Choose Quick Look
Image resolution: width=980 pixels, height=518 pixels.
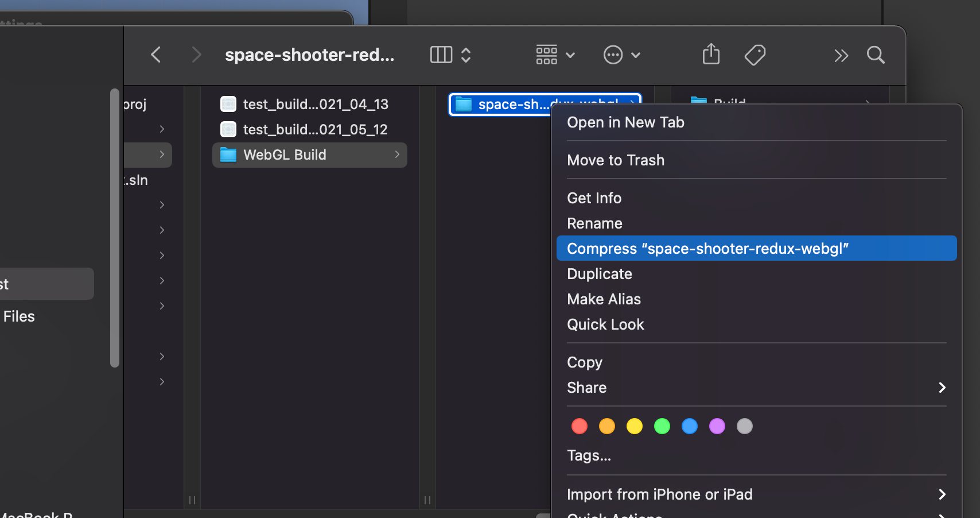756,324
